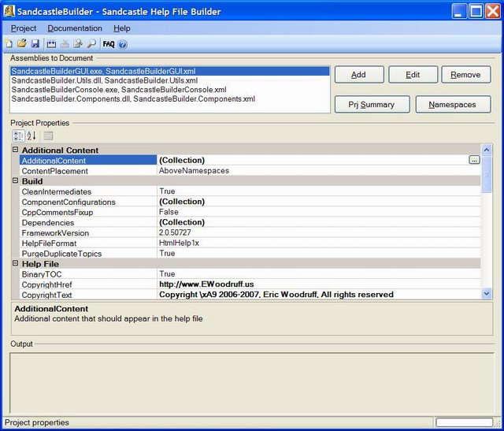Viewport: 504px width, 431px height.
Task: Click the grayed-out cancel build icon
Action: (x=65, y=44)
